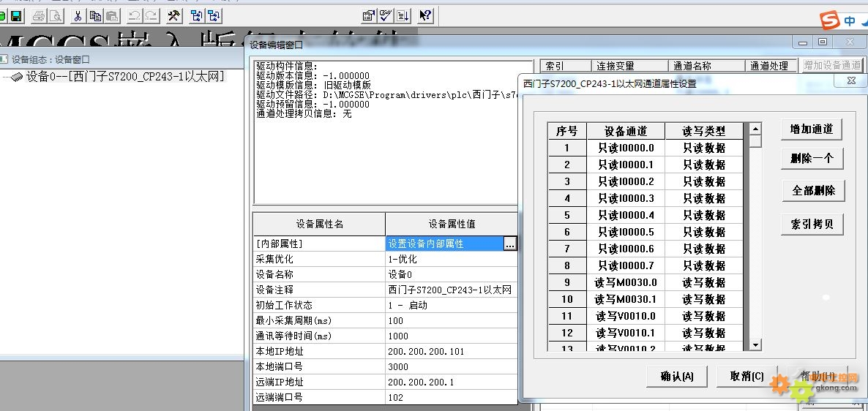868x411 pixels.
Task: Click the hammer and wrench tools icon
Action: 174,15
